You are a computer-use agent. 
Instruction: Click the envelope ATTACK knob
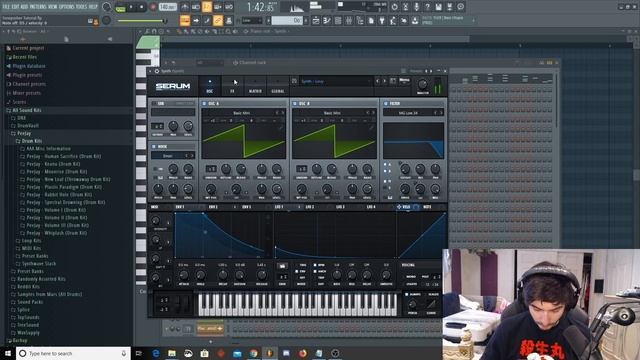(x=184, y=275)
